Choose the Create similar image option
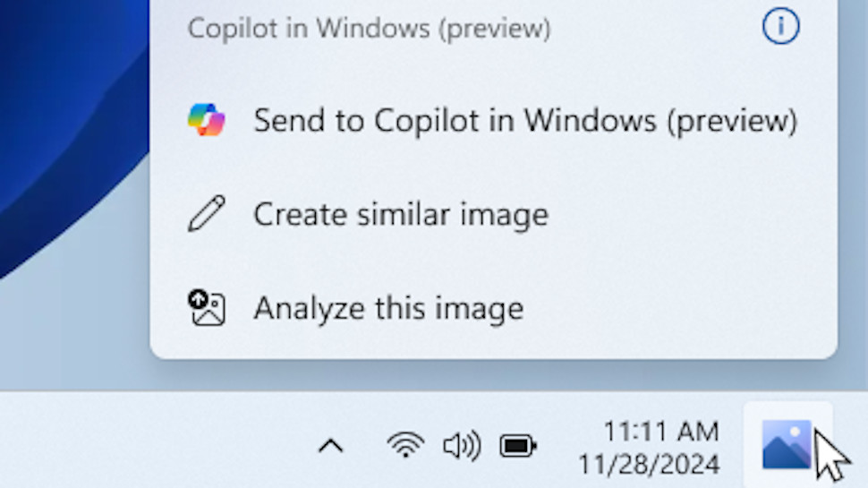Screen dimensions: 868x488 [x=493, y=214]
